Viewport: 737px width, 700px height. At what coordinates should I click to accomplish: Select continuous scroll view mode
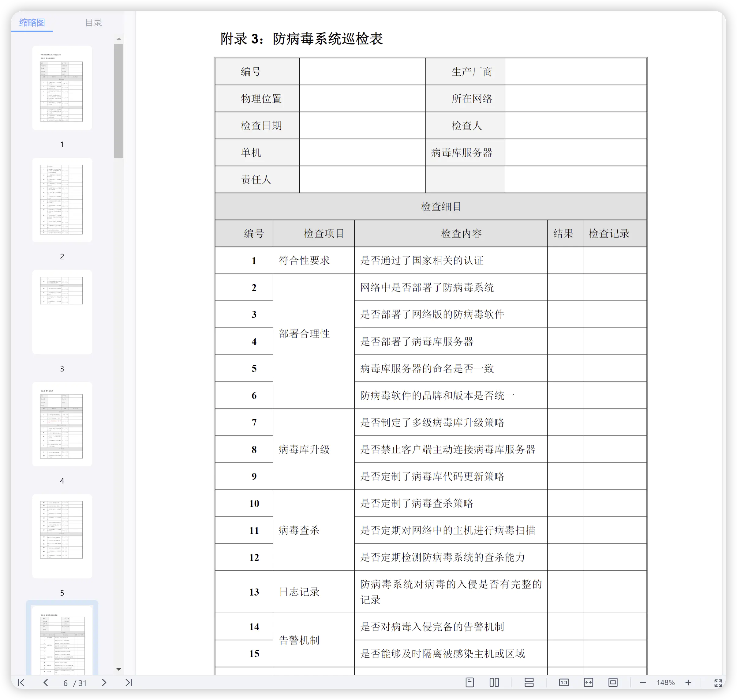pos(529,683)
